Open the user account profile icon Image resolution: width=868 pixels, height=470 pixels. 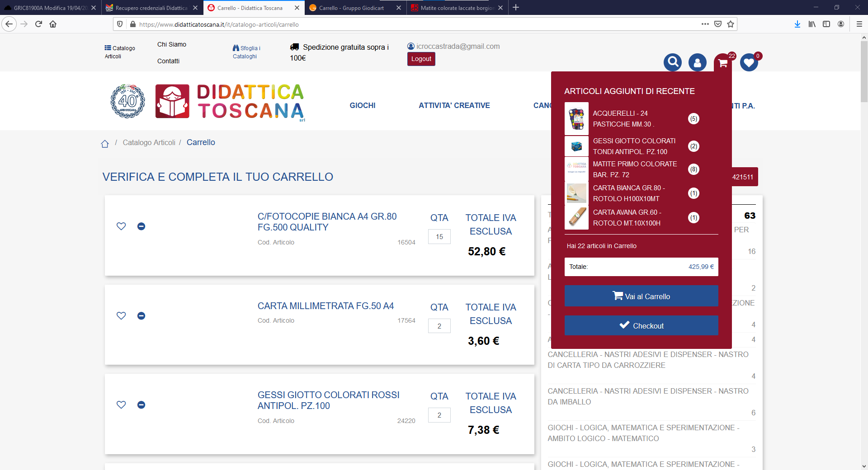697,62
